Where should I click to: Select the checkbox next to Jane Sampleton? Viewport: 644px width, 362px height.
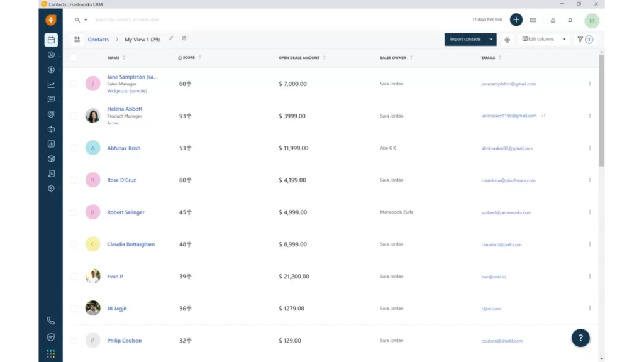click(73, 83)
